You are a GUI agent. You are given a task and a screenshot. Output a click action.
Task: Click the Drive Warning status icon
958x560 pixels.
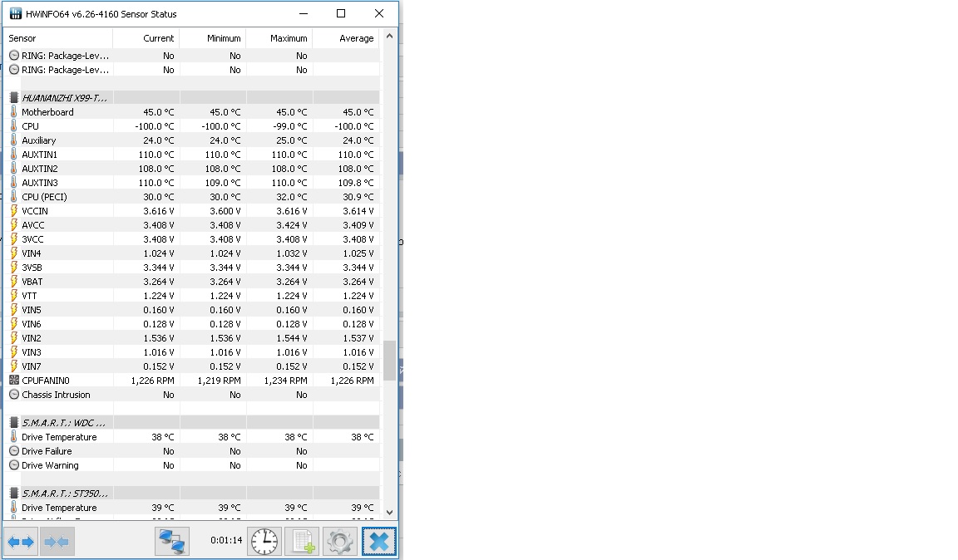point(14,464)
